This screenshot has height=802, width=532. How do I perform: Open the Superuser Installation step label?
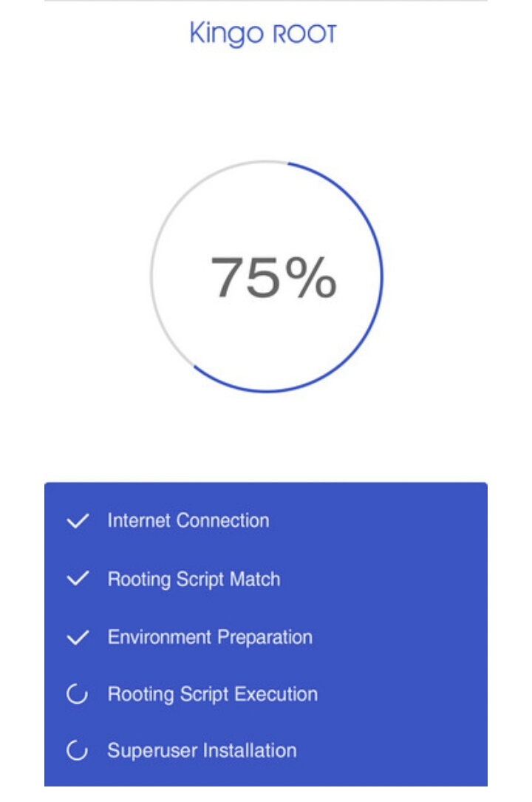click(202, 751)
